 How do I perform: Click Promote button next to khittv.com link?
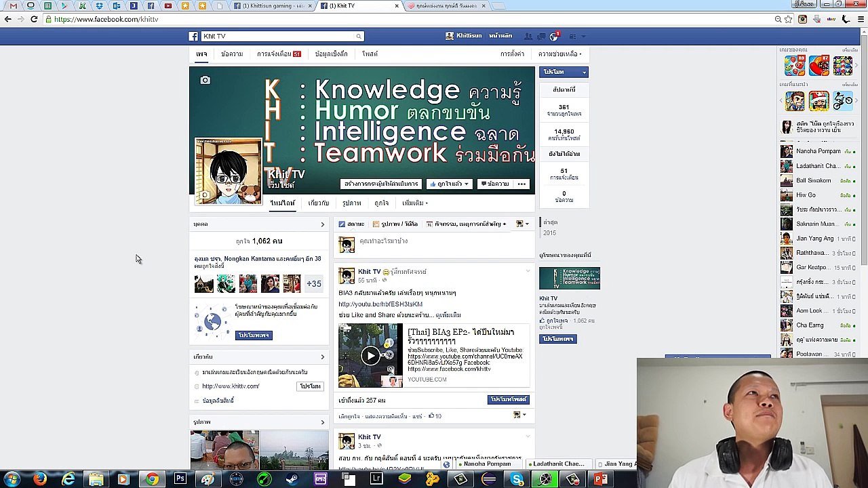pyautogui.click(x=311, y=386)
